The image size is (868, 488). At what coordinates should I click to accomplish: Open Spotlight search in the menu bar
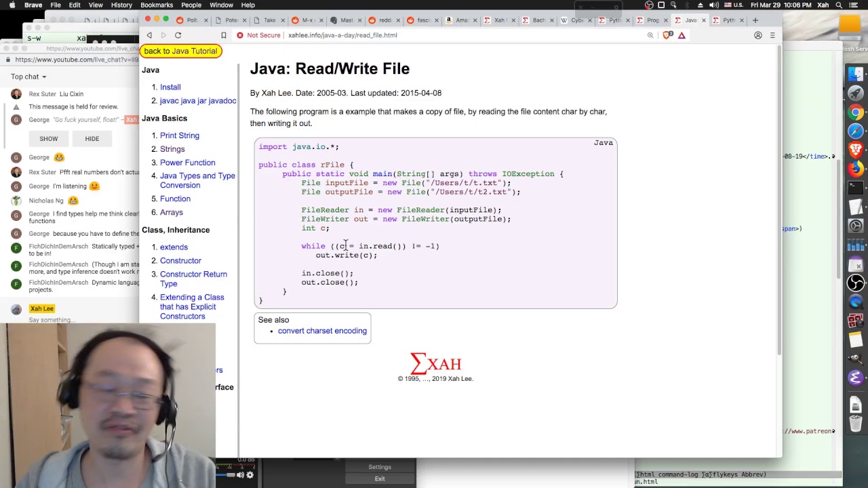[x=840, y=5]
